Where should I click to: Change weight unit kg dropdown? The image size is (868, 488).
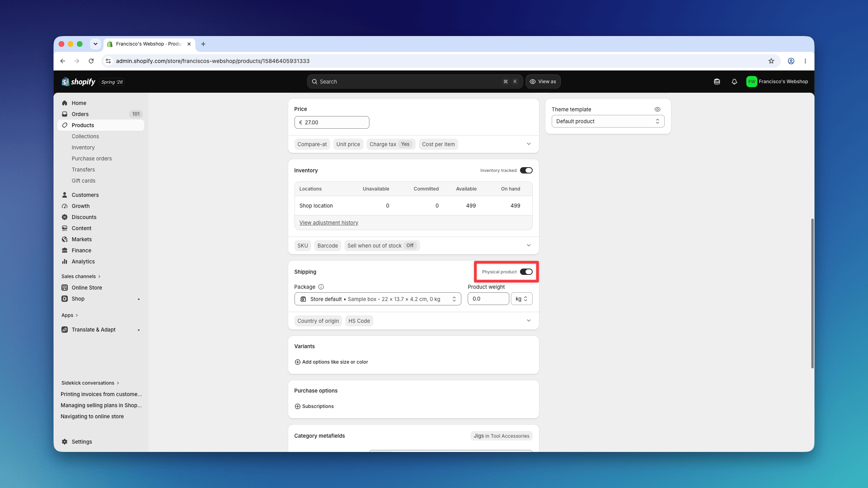tap(522, 299)
